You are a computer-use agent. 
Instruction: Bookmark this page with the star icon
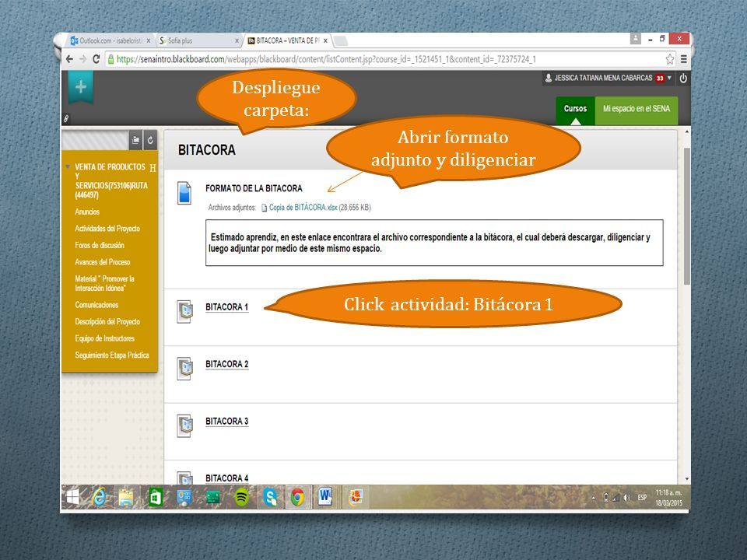click(669, 59)
